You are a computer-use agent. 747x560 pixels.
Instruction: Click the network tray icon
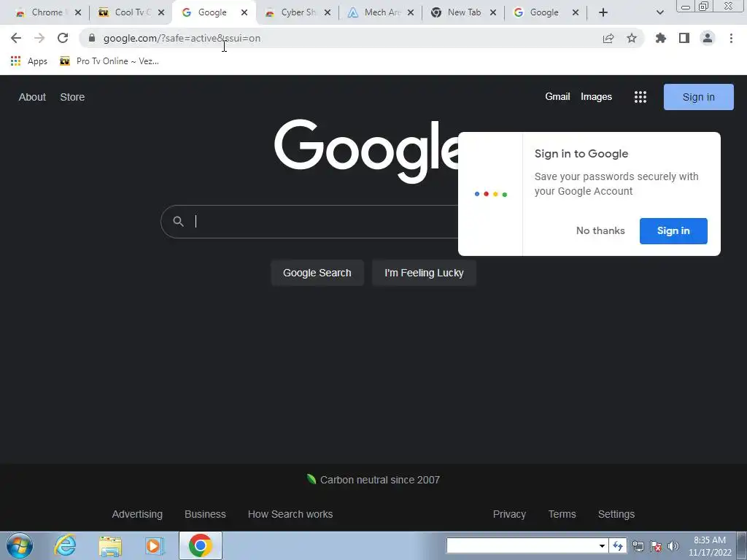coord(638,546)
